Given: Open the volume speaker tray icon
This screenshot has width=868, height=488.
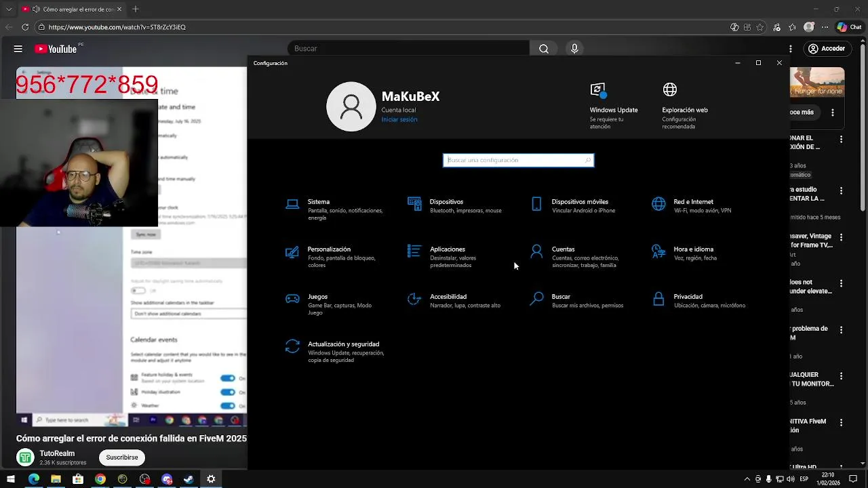Looking at the screenshot, I should tap(790, 479).
